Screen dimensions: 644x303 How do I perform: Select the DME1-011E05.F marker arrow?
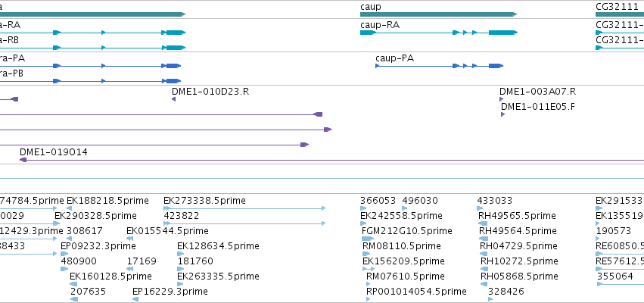pos(502,114)
